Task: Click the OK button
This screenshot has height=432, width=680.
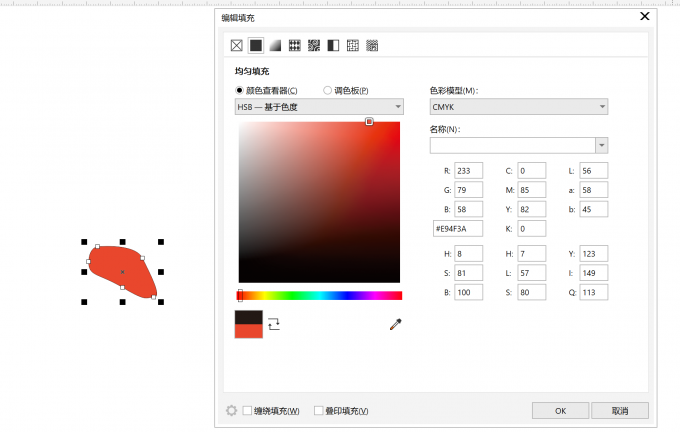Action: 560,410
